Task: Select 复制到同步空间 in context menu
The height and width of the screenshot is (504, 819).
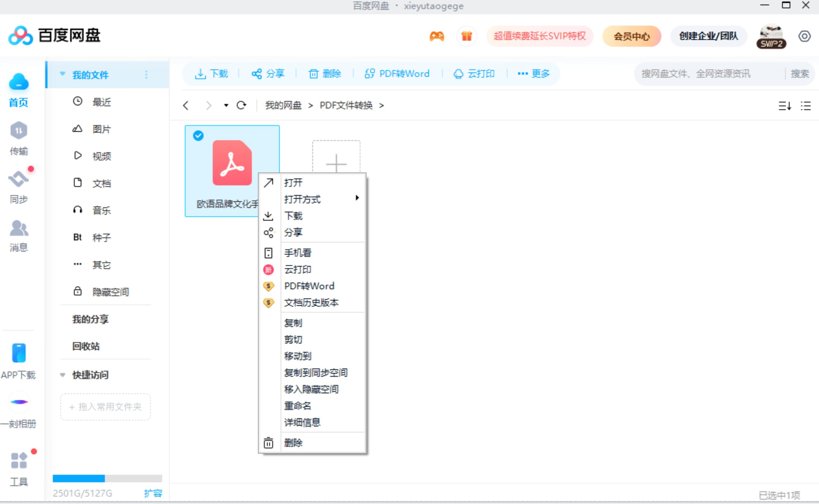Action: coord(315,372)
